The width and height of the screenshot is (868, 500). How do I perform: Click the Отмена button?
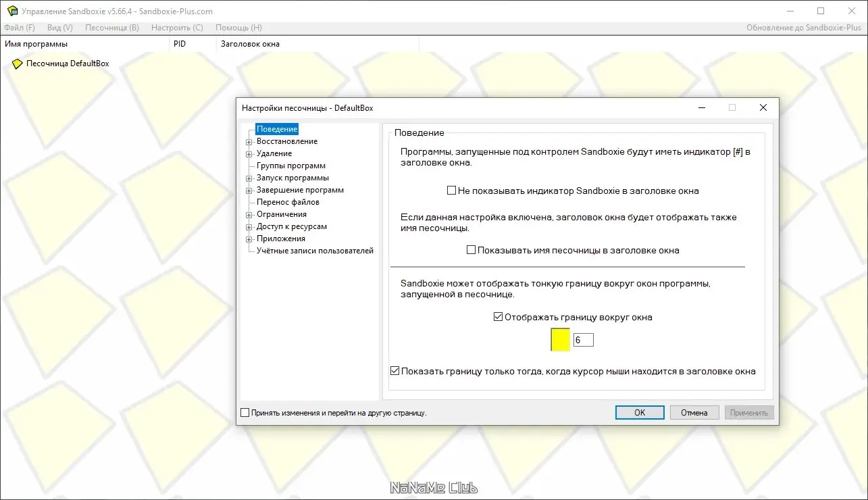coord(694,413)
